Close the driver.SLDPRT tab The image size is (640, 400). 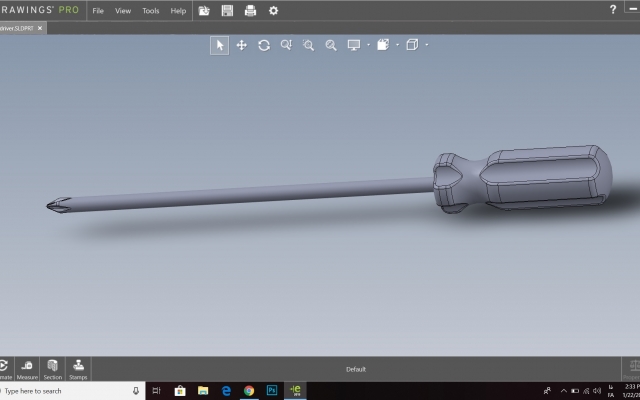[x=40, y=28]
